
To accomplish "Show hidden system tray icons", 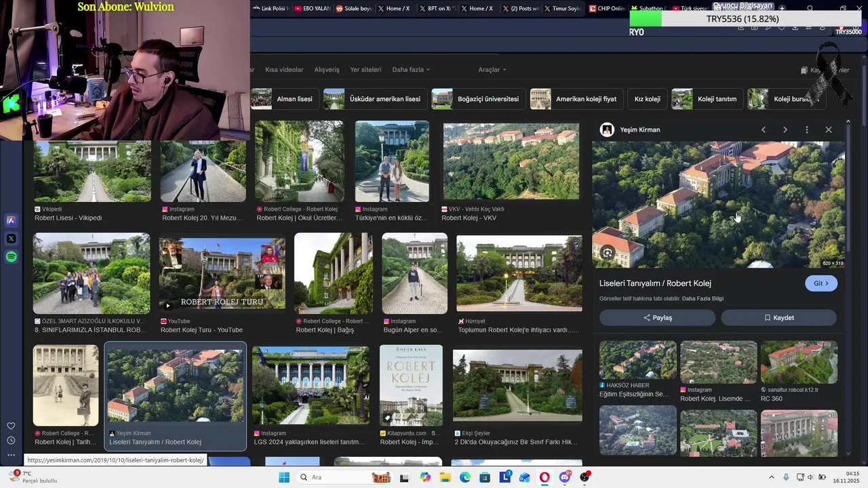I will point(771,477).
